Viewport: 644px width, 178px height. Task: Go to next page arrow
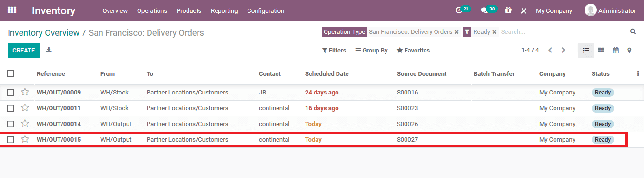[564, 50]
